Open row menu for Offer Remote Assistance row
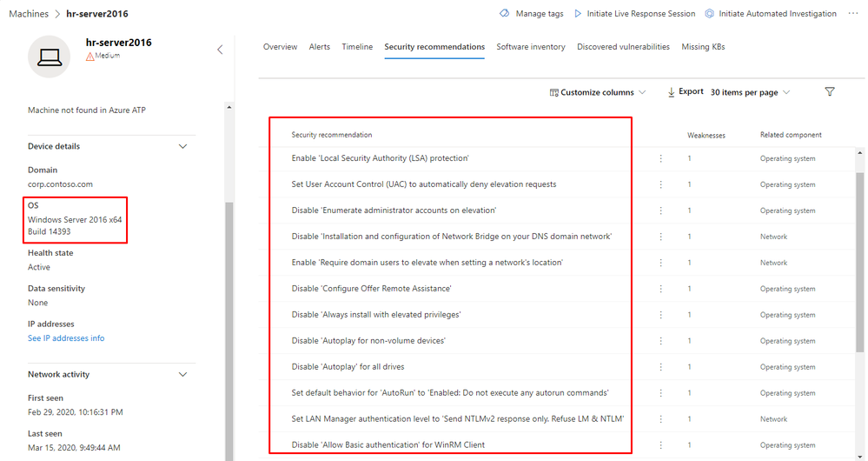 tap(660, 289)
